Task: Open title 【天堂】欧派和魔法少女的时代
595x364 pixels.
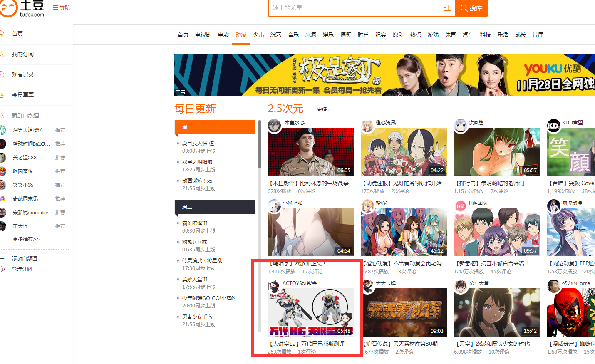Action: click(x=492, y=344)
